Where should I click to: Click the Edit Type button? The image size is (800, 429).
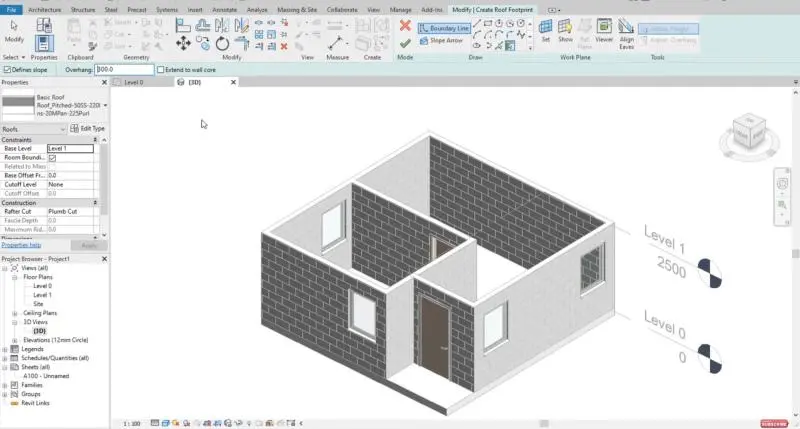pos(87,129)
